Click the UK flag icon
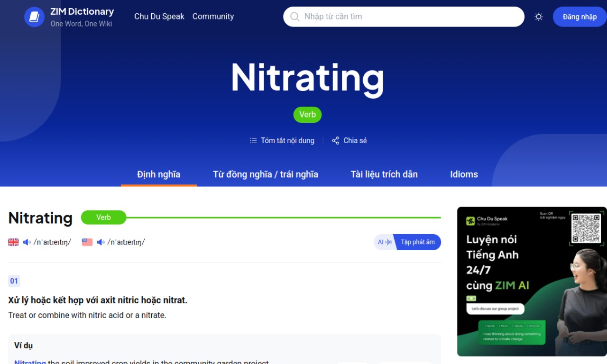The width and height of the screenshot is (607, 364). 13,242
